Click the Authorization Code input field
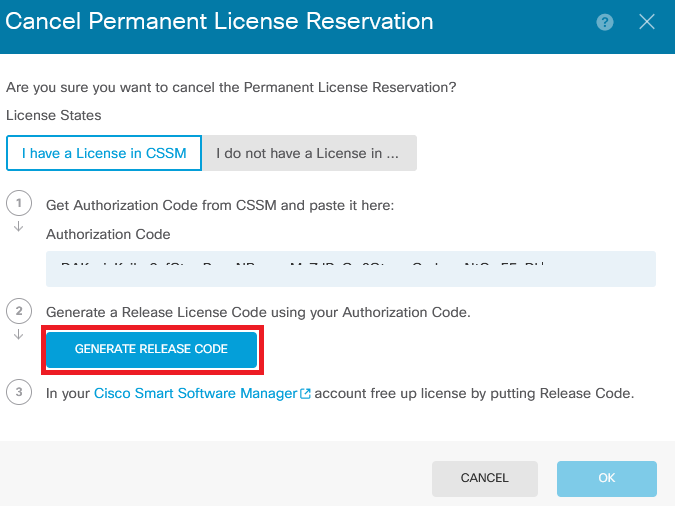 351,269
